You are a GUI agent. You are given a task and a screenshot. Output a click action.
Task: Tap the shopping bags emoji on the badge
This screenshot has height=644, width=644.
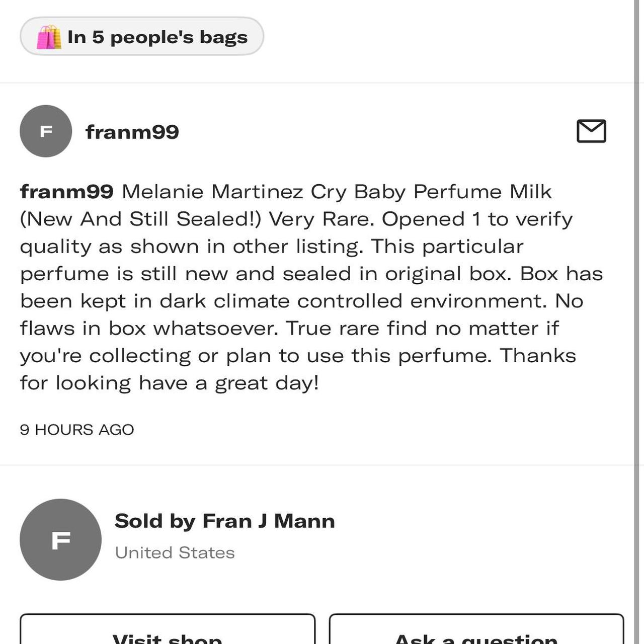point(50,36)
